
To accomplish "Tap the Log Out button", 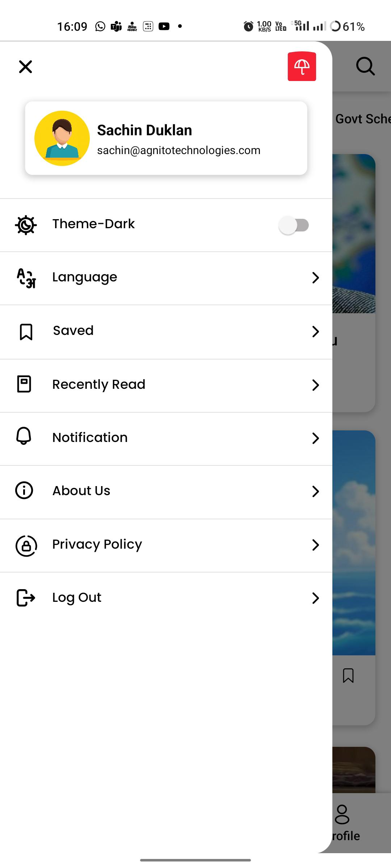I will point(77,597).
